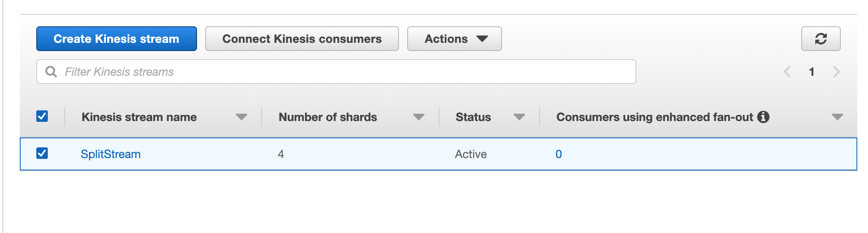Go to previous page with left chevron

click(787, 72)
